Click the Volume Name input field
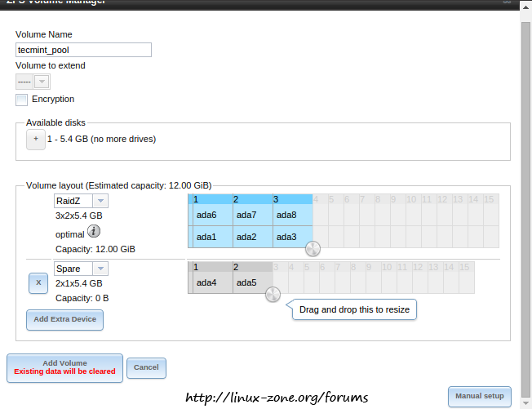The height and width of the screenshot is (409, 532). (x=83, y=50)
